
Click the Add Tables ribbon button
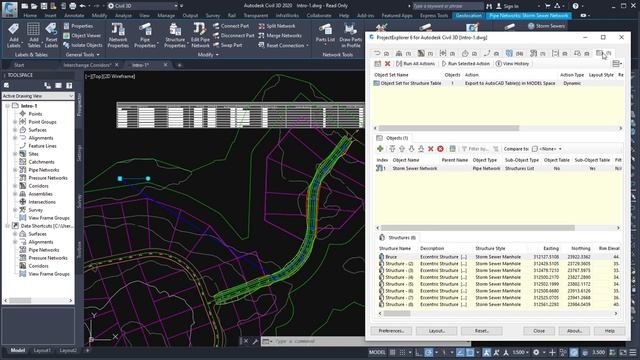click(33, 36)
